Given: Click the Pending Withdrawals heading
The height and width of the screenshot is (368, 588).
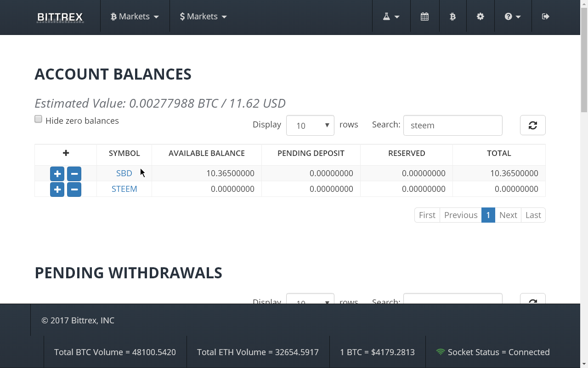Looking at the screenshot, I should 129,273.
